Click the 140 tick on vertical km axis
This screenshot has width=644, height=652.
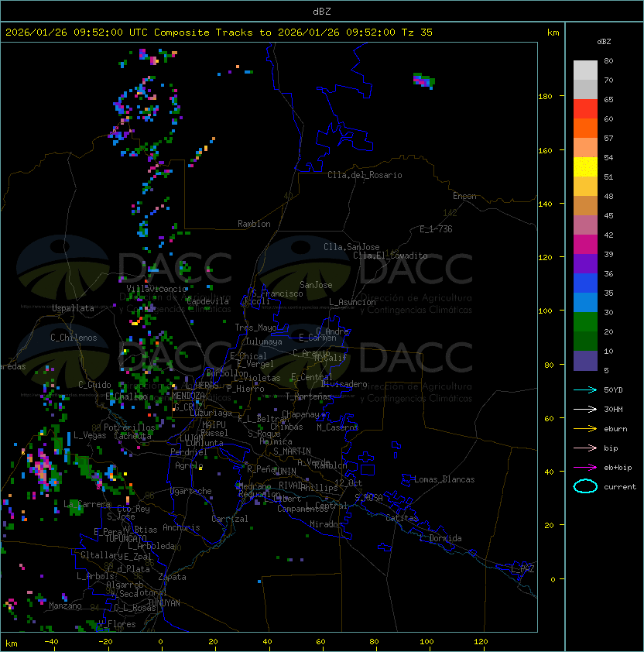point(546,204)
